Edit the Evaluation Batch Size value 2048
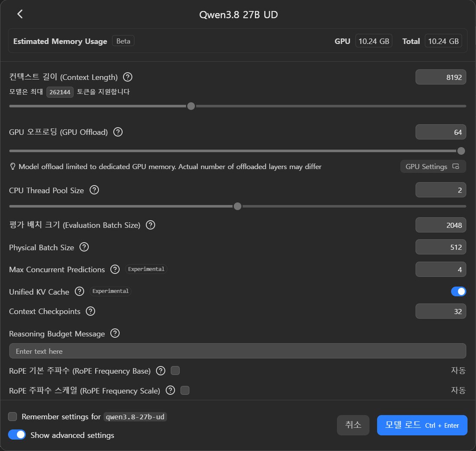 coord(441,225)
